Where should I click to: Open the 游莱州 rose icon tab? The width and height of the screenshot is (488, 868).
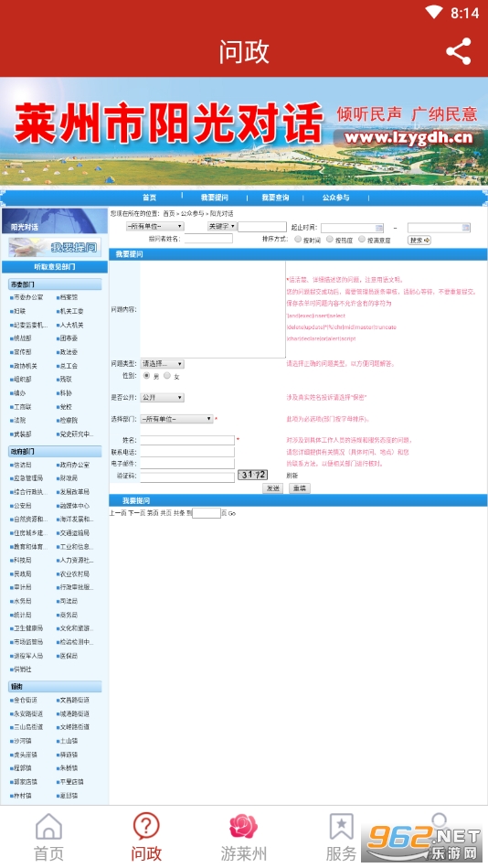243,827
